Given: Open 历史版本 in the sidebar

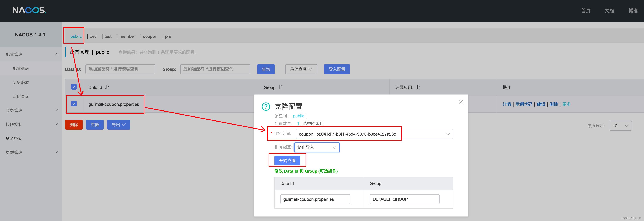Looking at the screenshot, I should (x=21, y=82).
